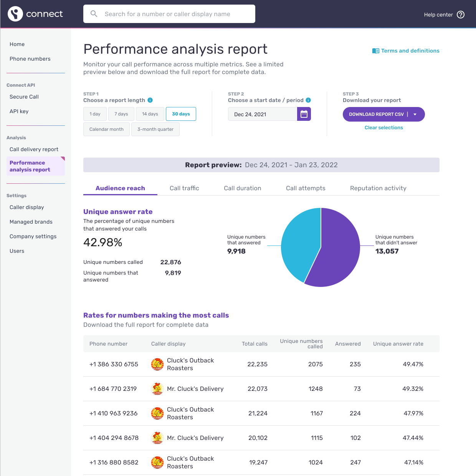
Task: Open Call delivery report in sidebar
Action: click(34, 149)
